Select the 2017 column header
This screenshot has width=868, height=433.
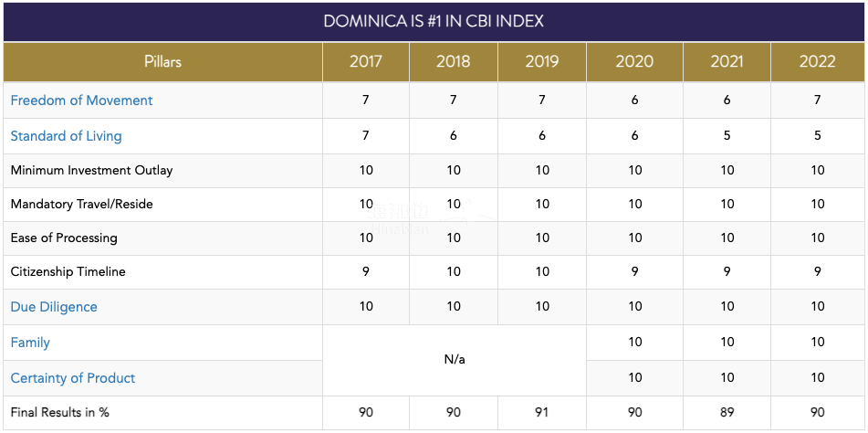(366, 62)
